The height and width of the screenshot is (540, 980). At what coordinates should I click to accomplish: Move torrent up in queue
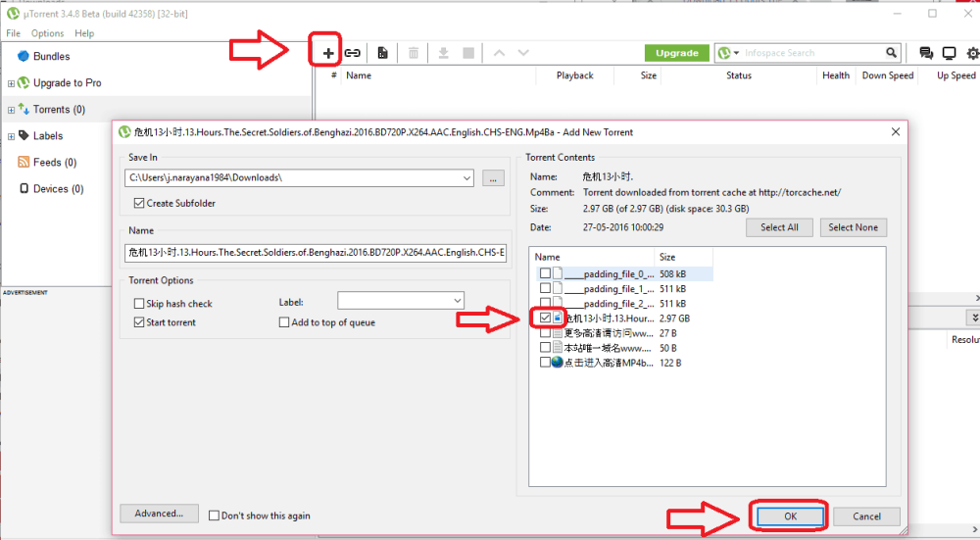click(x=499, y=53)
